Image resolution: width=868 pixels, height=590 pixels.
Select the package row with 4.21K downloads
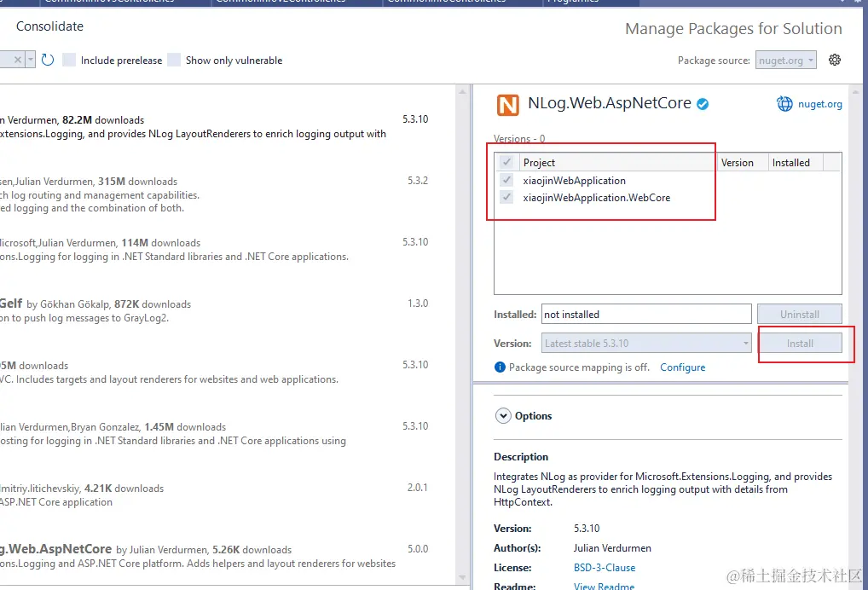tap(227, 495)
